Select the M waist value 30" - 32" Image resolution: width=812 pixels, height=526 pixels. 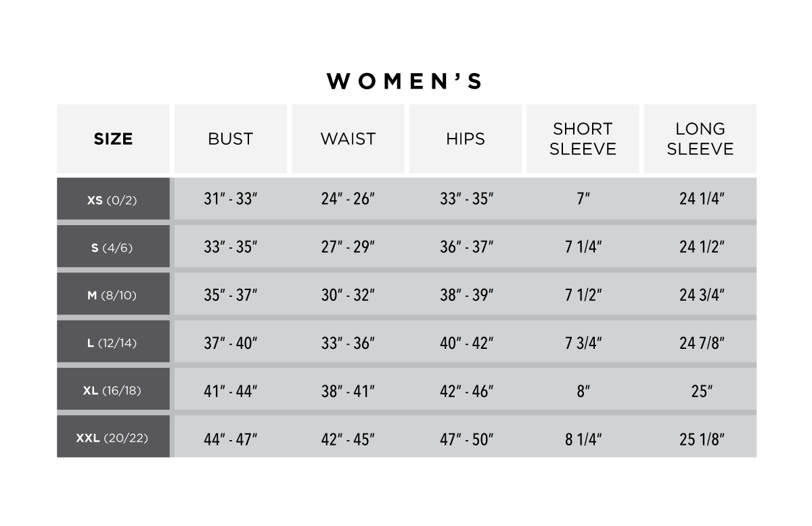coord(348,295)
